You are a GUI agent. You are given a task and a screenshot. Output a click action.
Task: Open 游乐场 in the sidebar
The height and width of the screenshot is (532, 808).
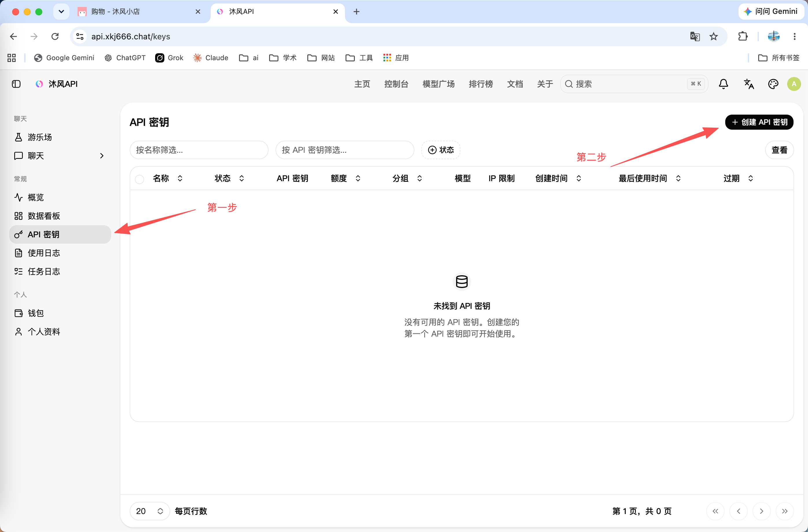(x=60, y=137)
